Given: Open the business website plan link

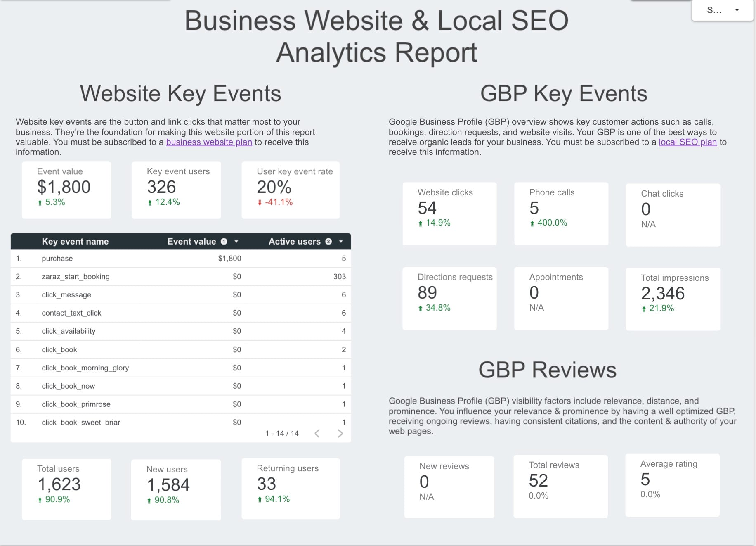Looking at the screenshot, I should point(208,142).
